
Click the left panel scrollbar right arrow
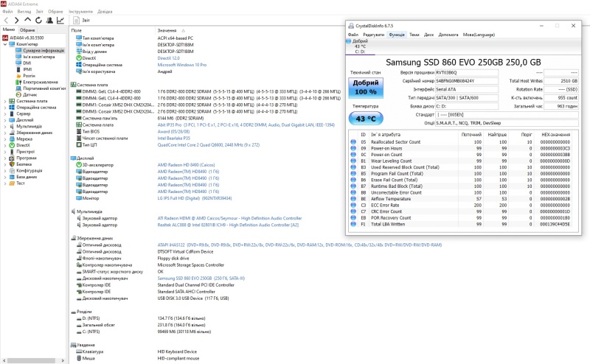(63, 360)
